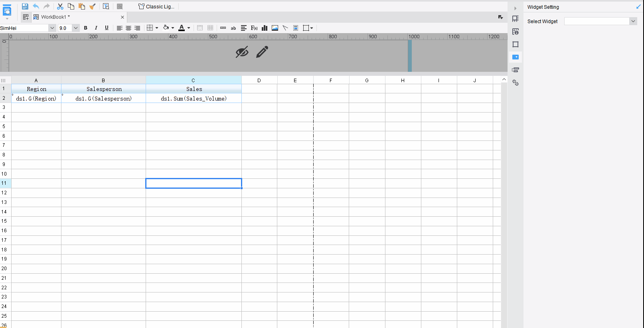Edit parameter pane with the pencil icon
This screenshot has width=644, height=328.
tap(262, 52)
